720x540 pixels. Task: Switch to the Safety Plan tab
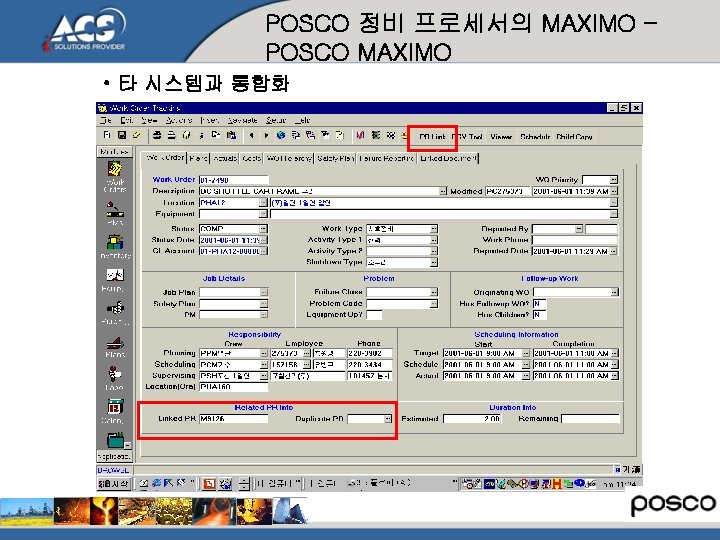pyautogui.click(x=336, y=158)
